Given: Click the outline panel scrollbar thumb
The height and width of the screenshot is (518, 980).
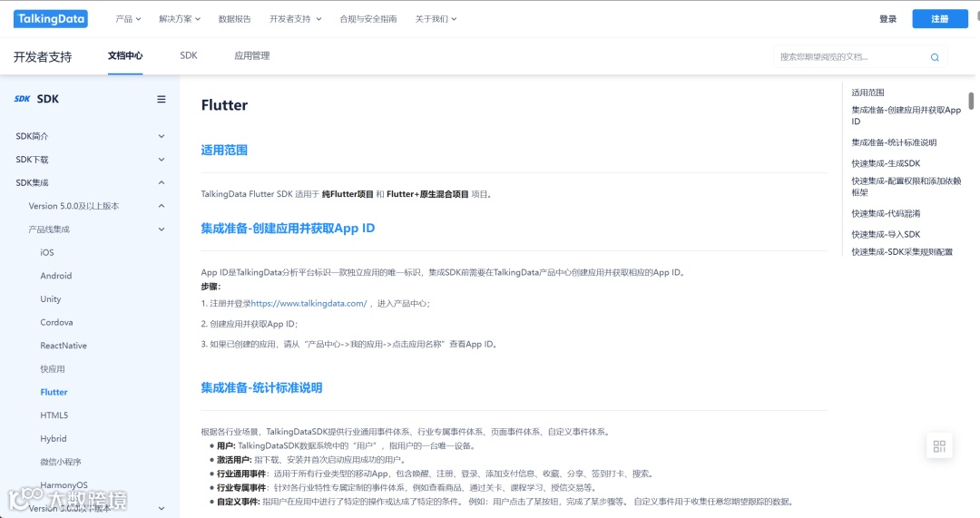Looking at the screenshot, I should (x=971, y=102).
